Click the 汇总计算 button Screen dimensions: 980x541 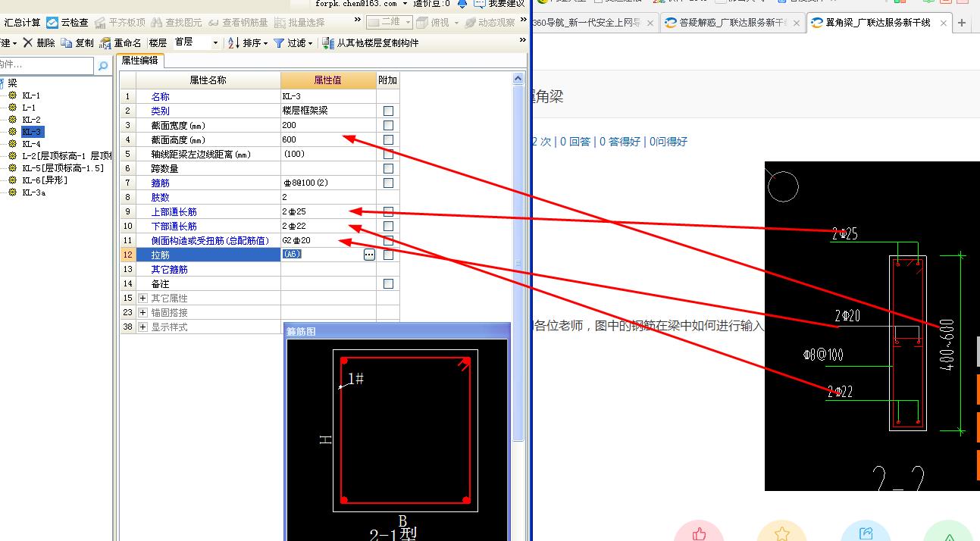tap(22, 23)
